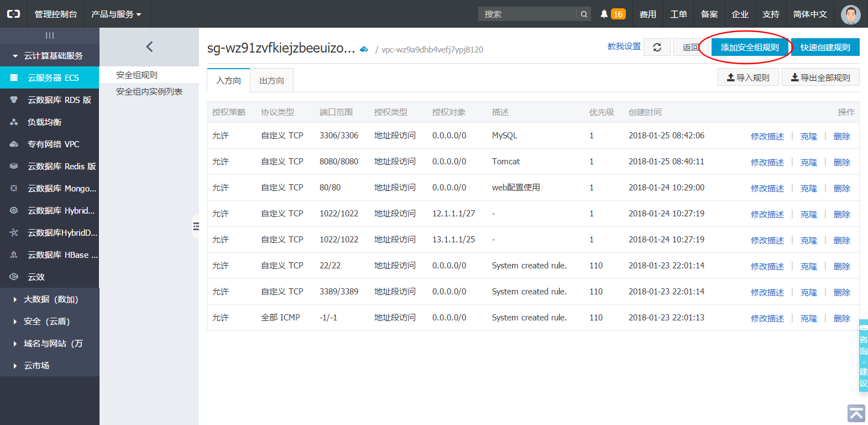868x425 pixels.
Task: Open 云数据库 Redis 版 in sidebar
Action: (x=50, y=166)
